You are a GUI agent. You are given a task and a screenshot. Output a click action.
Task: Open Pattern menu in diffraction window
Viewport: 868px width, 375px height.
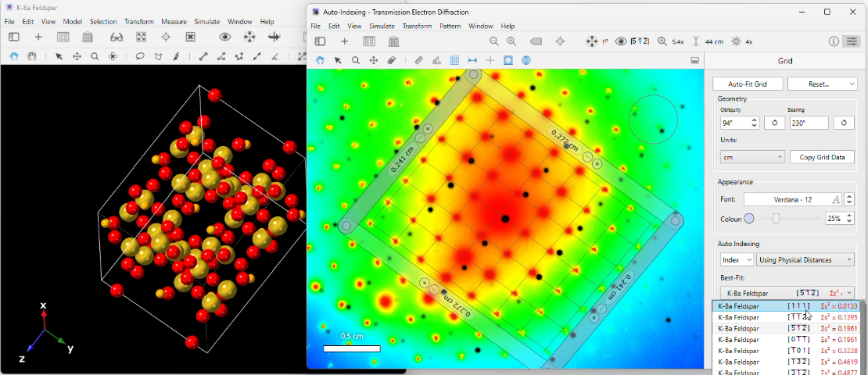tap(450, 26)
